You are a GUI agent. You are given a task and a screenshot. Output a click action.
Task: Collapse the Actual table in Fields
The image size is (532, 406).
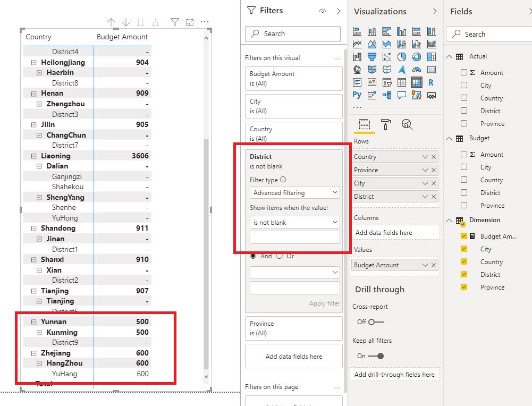click(x=449, y=57)
